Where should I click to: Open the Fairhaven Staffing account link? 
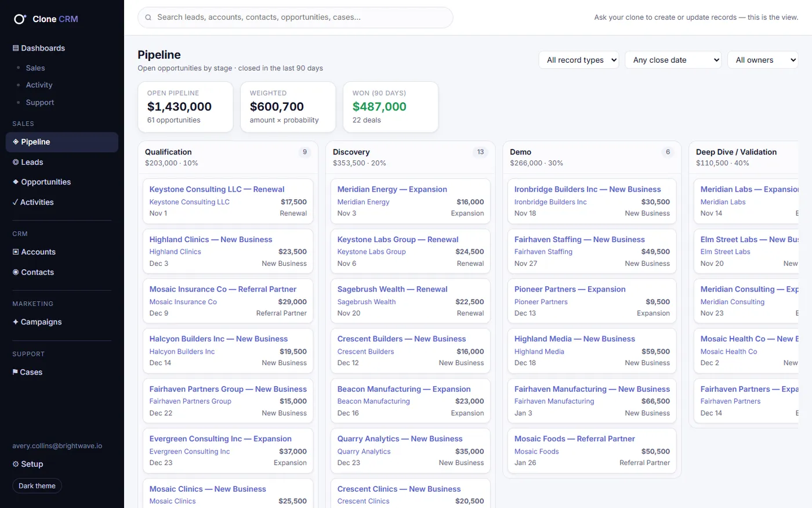(543, 252)
